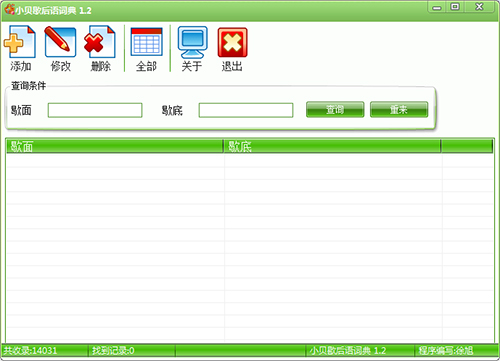Minimize the dictionary window
The width and height of the screenshot is (500, 361).
click(437, 7)
